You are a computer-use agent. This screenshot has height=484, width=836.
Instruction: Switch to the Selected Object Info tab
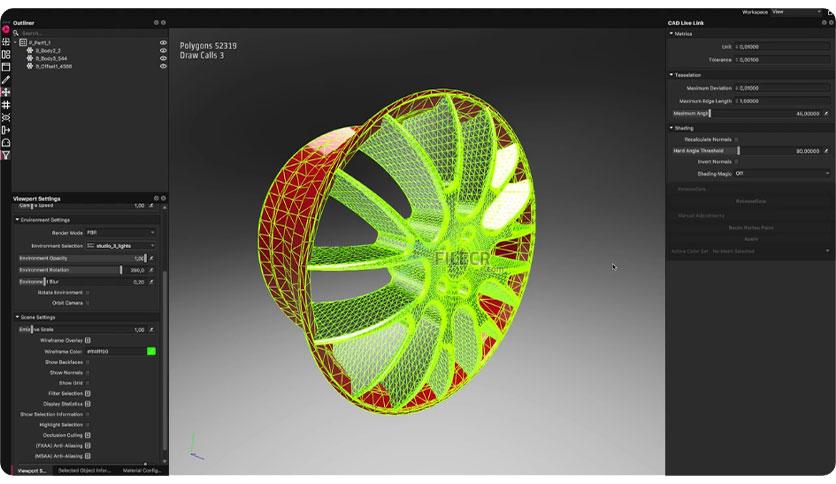pyautogui.click(x=84, y=471)
